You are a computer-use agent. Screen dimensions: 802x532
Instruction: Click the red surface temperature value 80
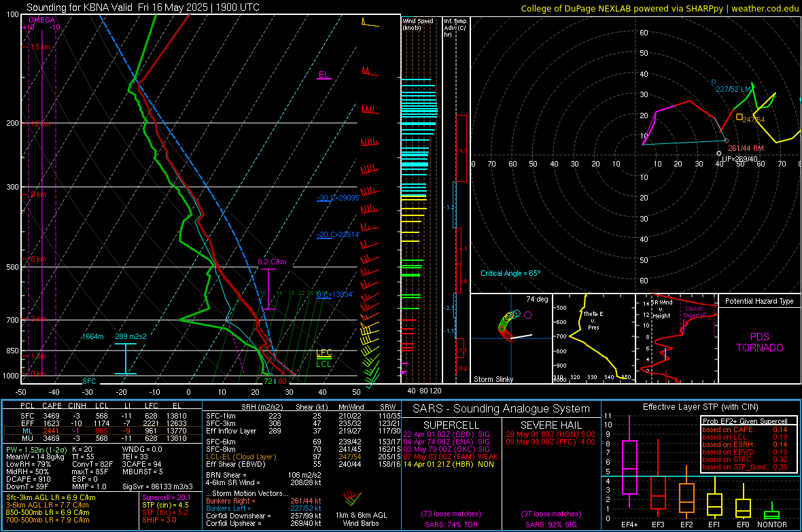(x=282, y=381)
